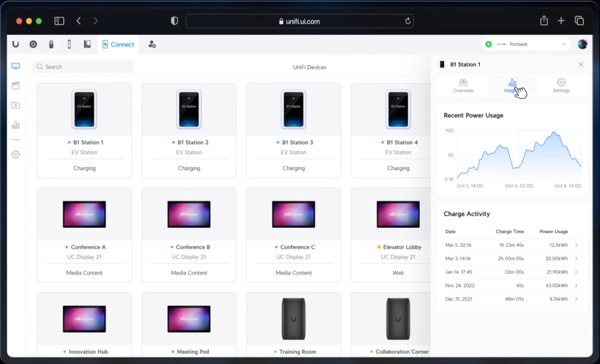Close the B1 Station 1 panel

click(x=581, y=64)
